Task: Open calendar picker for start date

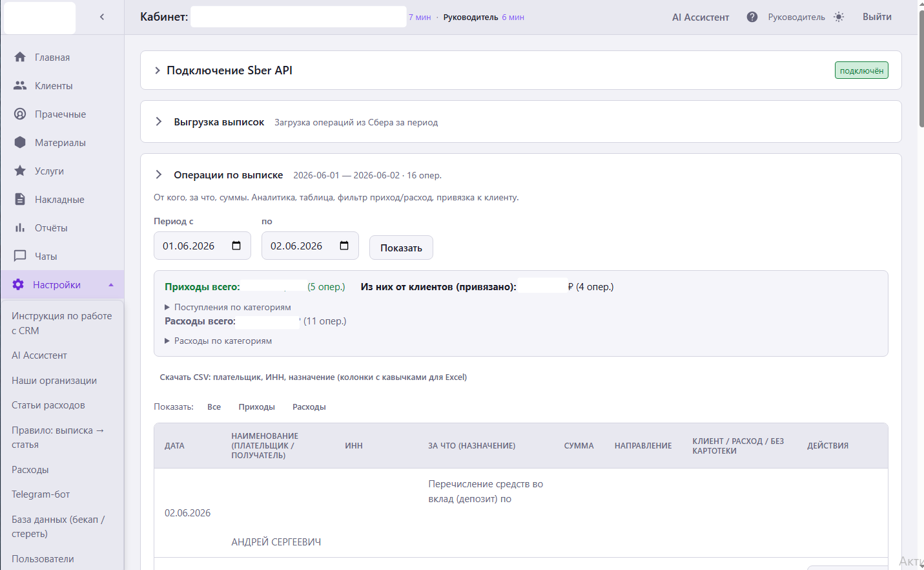Action: pos(236,246)
